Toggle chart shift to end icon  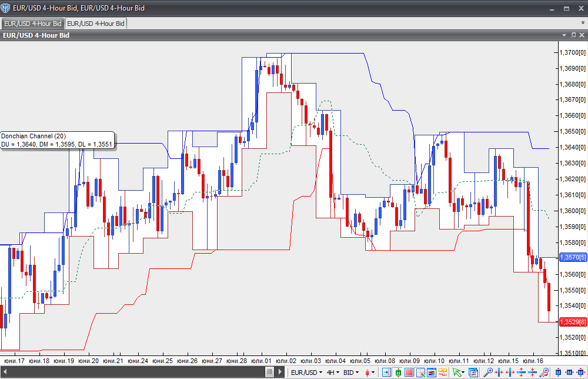387,373
